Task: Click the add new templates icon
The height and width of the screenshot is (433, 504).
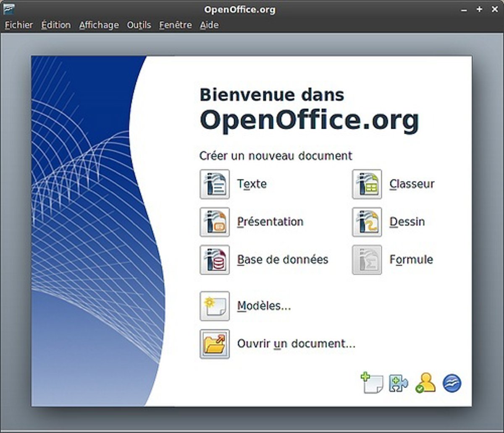Action: [372, 383]
